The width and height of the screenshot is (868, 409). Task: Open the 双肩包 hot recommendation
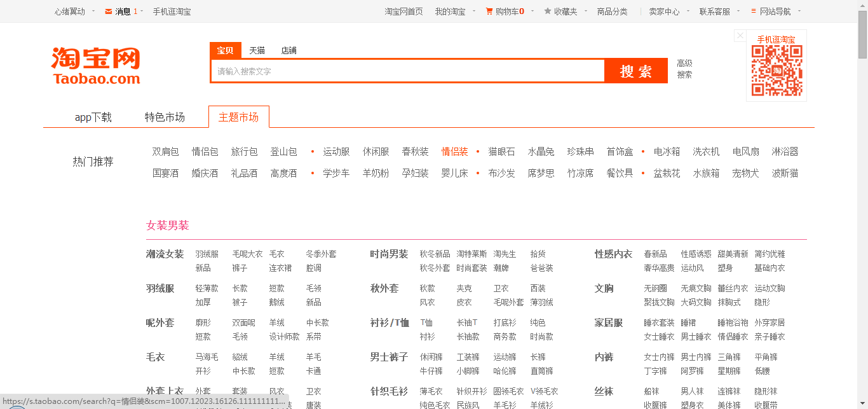[x=165, y=151]
